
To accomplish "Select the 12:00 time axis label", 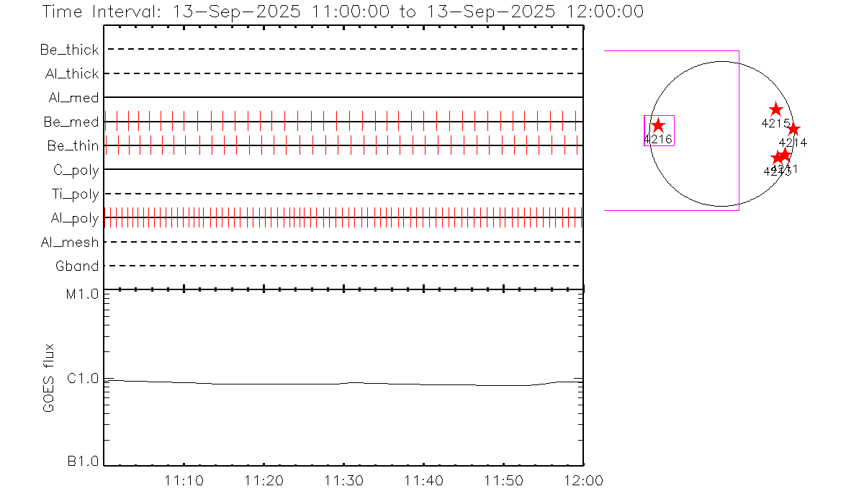I will coord(582,480).
